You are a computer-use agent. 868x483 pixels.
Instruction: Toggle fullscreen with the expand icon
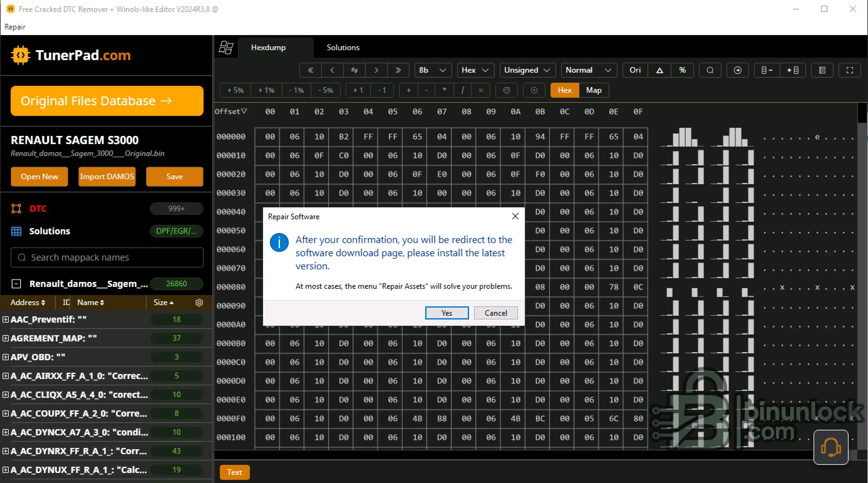(850, 70)
